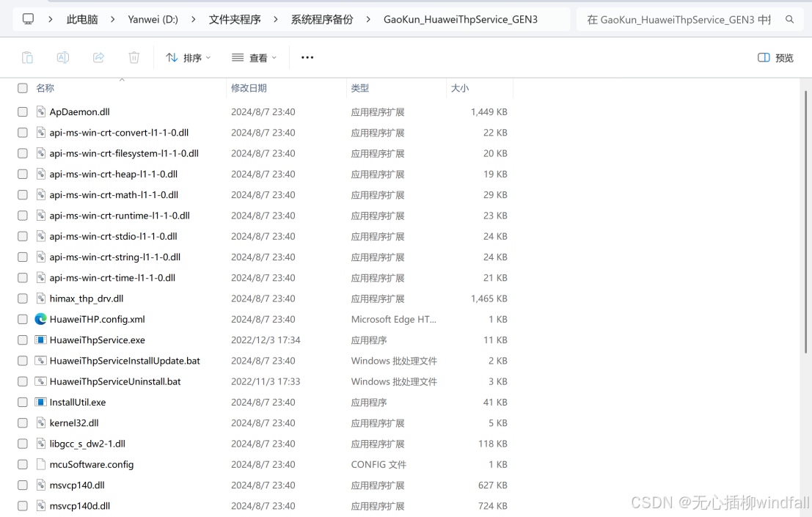812x517 pixels.
Task: Sort by 名称 column header
Action: click(x=45, y=88)
